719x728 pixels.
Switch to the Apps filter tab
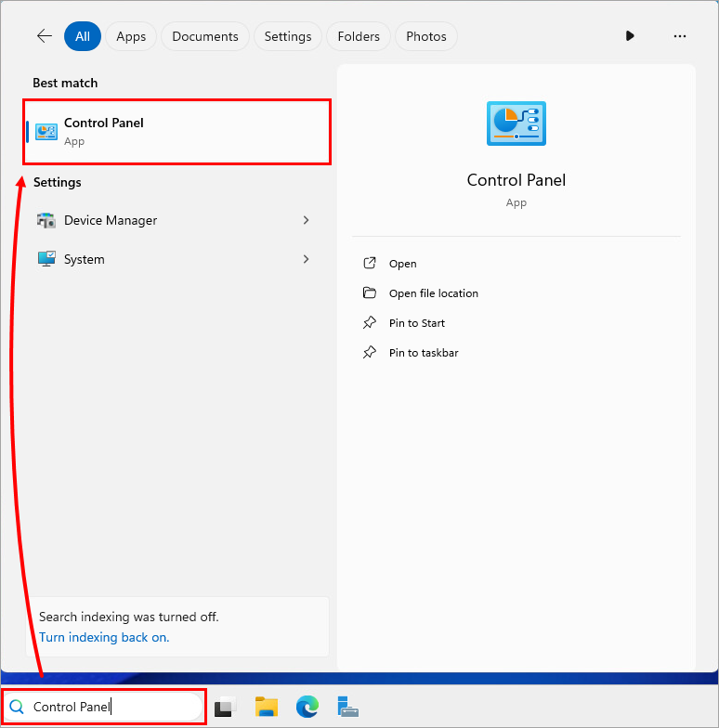[131, 36]
